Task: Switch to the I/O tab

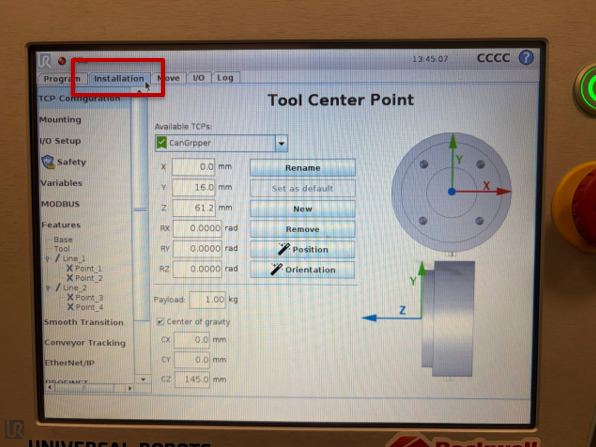Action: [x=198, y=78]
